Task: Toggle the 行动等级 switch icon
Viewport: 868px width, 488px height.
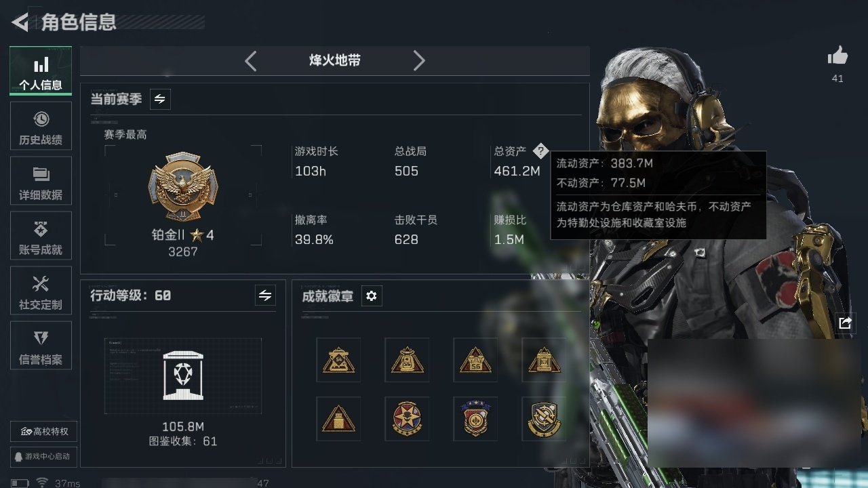Action: (265, 296)
